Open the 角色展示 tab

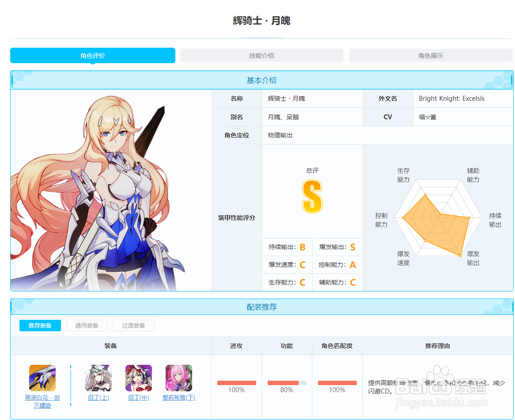(431, 55)
